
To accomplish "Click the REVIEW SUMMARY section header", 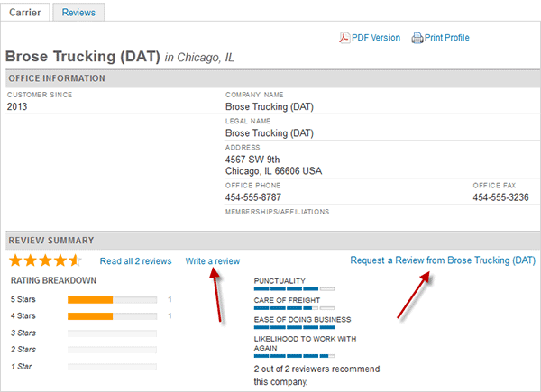I will [x=272, y=241].
